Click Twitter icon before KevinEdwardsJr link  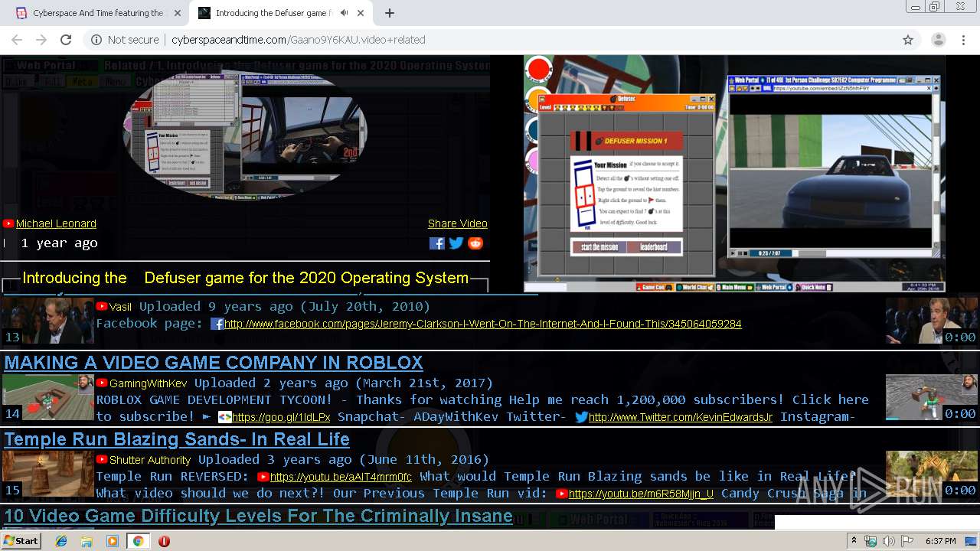pos(581,417)
